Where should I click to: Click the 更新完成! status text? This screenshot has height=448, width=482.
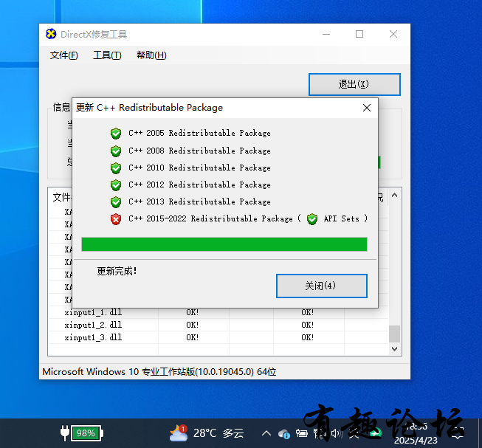[117, 271]
